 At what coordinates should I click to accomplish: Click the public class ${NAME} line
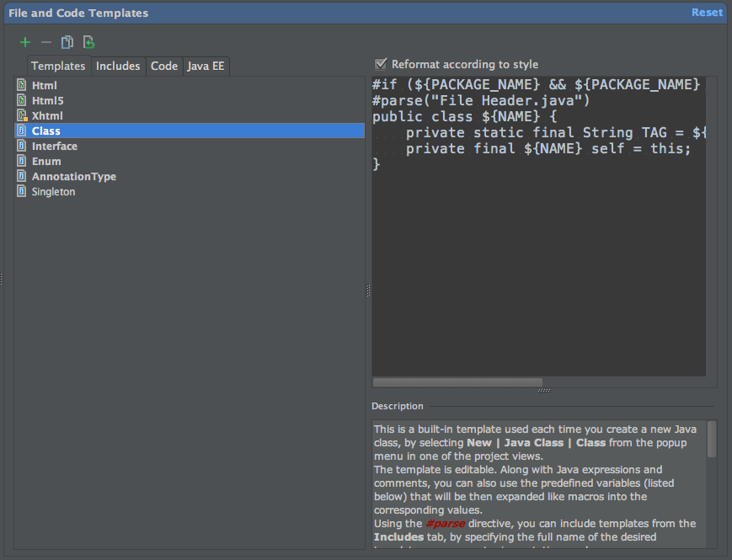point(464,116)
